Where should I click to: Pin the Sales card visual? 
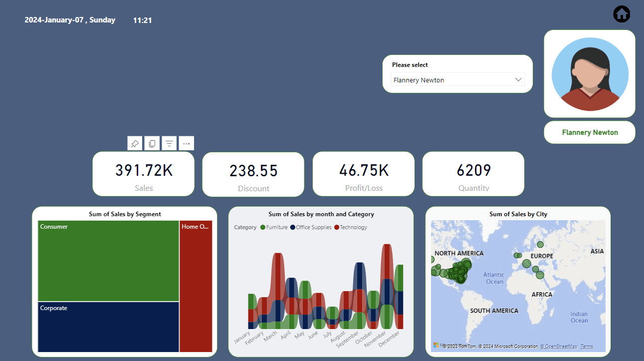tap(135, 143)
